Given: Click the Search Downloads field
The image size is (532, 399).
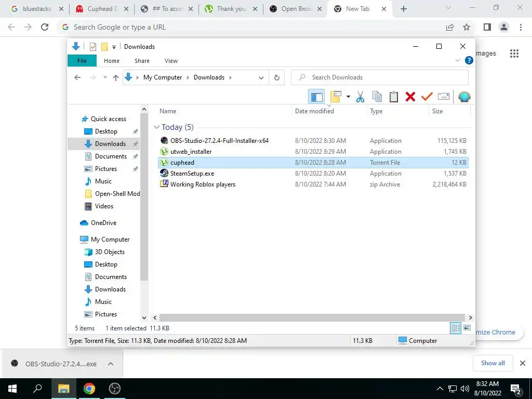Looking at the screenshot, I should (x=380, y=77).
